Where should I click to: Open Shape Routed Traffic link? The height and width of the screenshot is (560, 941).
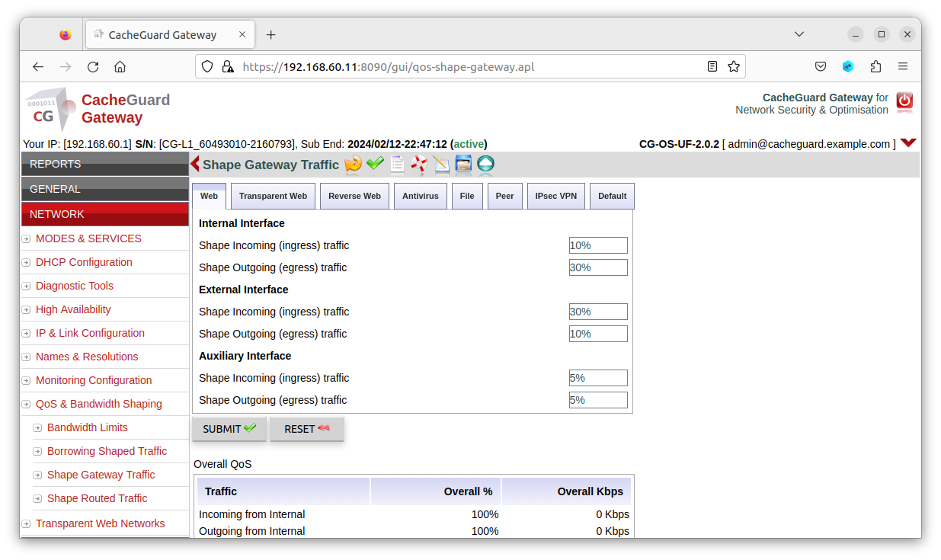97,498
